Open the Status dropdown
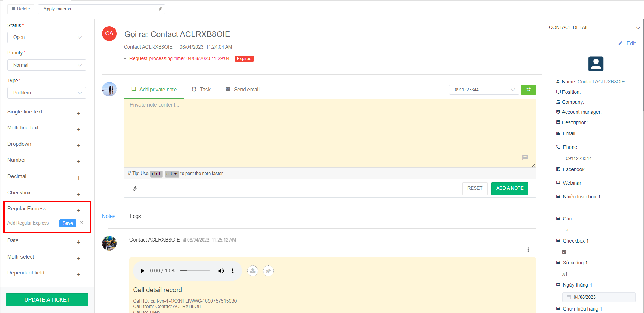The image size is (644, 313). (x=47, y=37)
